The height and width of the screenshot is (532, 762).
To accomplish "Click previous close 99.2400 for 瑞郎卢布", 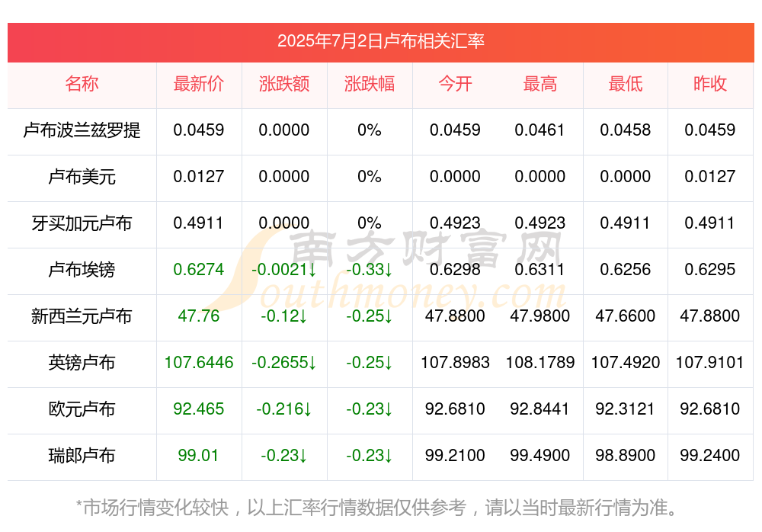I will point(710,456).
